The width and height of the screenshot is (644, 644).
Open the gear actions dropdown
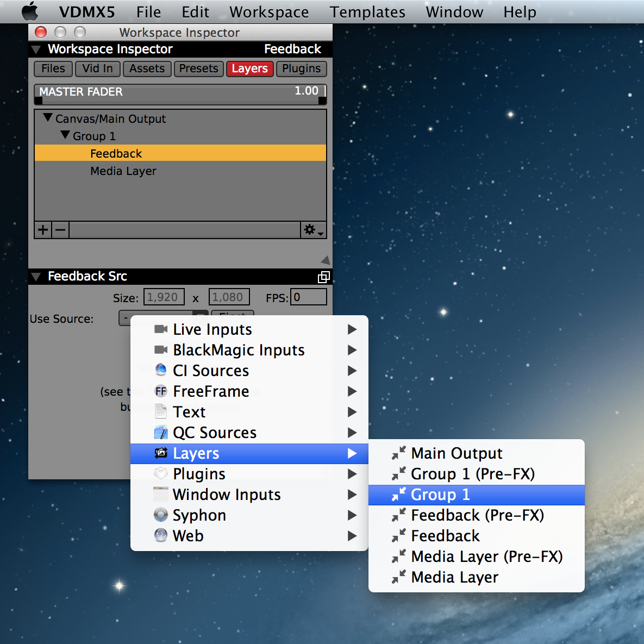(314, 229)
